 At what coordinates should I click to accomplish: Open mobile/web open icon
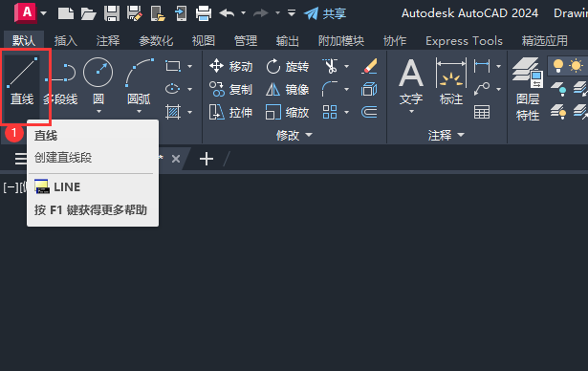158,13
